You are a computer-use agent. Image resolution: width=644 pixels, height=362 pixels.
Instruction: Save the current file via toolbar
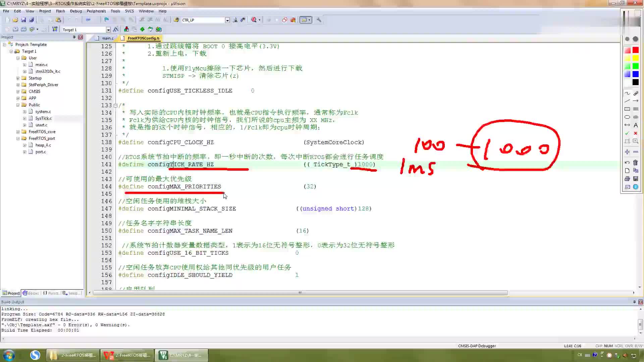coord(23,20)
